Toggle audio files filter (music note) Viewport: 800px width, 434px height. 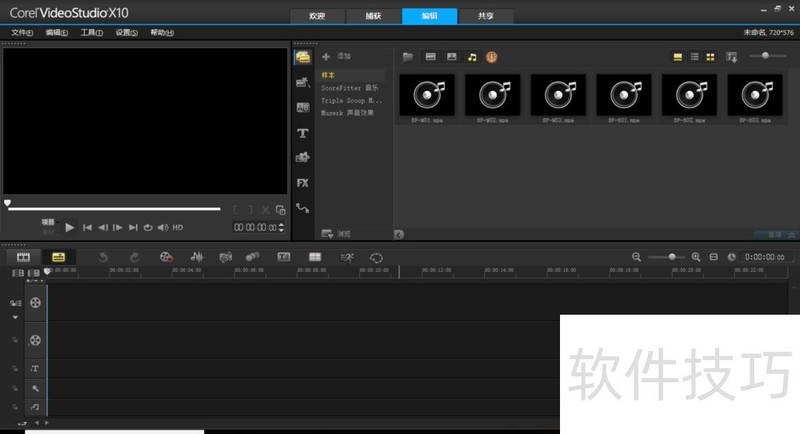click(472, 57)
